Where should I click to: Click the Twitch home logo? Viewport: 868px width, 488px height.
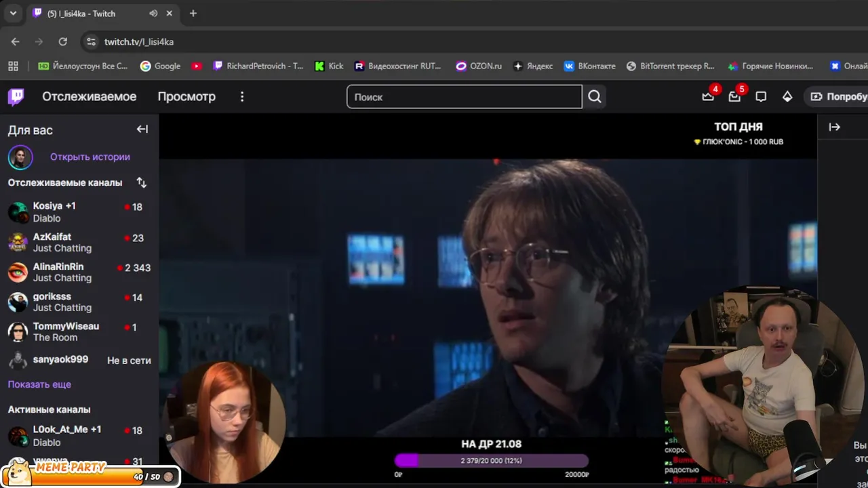[x=16, y=97]
